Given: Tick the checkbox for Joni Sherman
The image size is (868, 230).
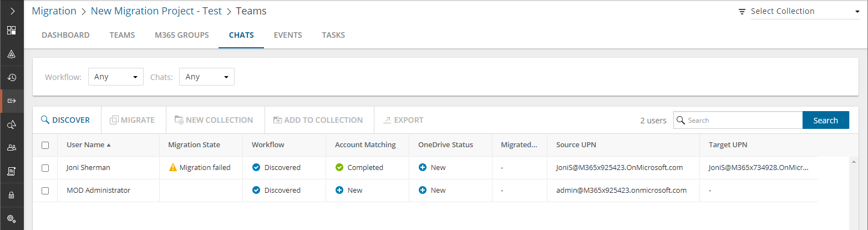Looking at the screenshot, I should point(45,168).
